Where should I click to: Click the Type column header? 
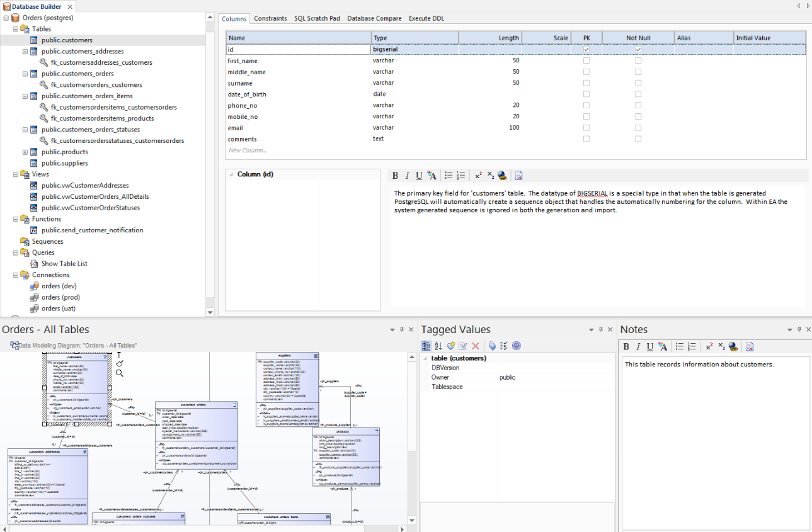[x=415, y=38]
